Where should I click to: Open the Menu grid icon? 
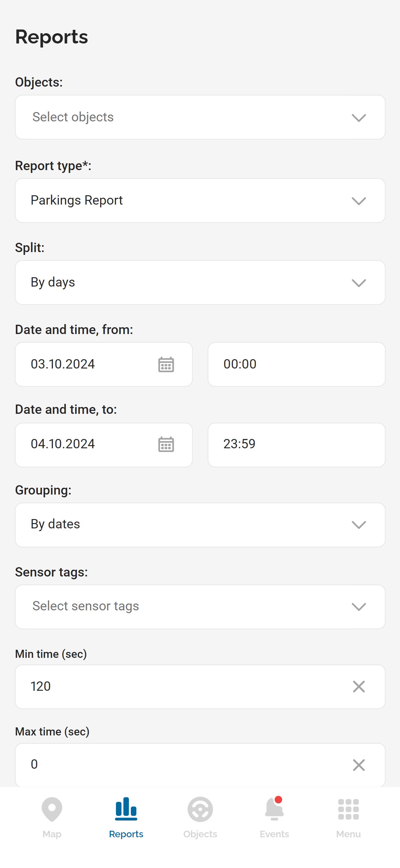pyautogui.click(x=348, y=809)
